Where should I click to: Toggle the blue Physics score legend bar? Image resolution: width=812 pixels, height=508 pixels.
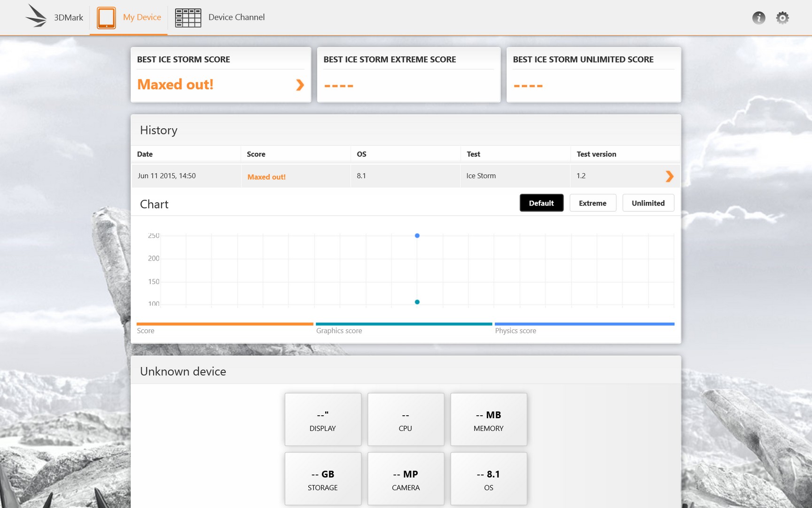click(585, 324)
